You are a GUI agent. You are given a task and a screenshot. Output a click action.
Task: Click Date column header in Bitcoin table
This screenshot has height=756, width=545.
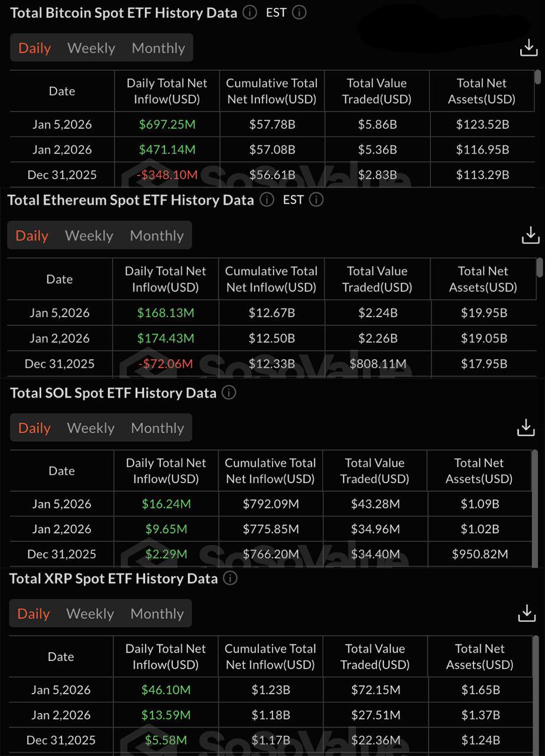point(61,91)
